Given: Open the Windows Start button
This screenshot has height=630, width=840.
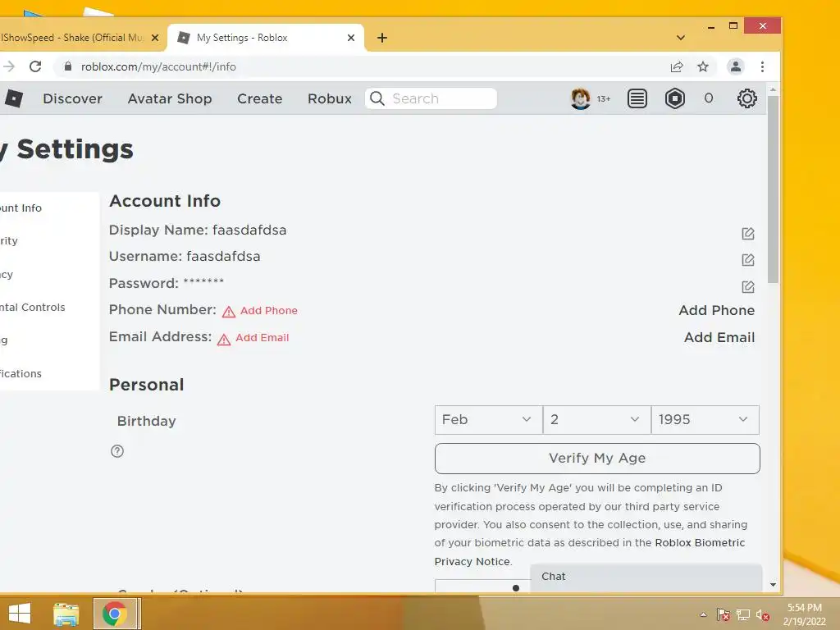Looking at the screenshot, I should pyautogui.click(x=20, y=614).
